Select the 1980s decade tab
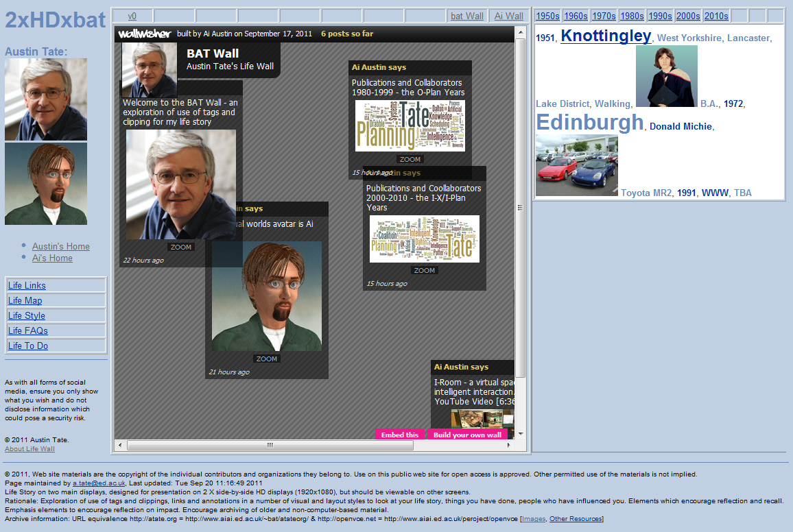This screenshot has width=793, height=532. pyautogui.click(x=631, y=16)
